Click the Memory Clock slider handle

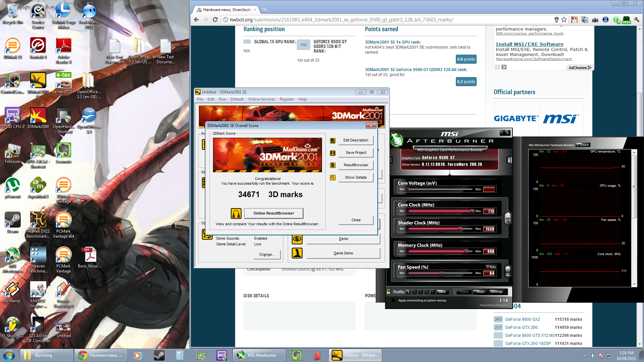(x=466, y=251)
